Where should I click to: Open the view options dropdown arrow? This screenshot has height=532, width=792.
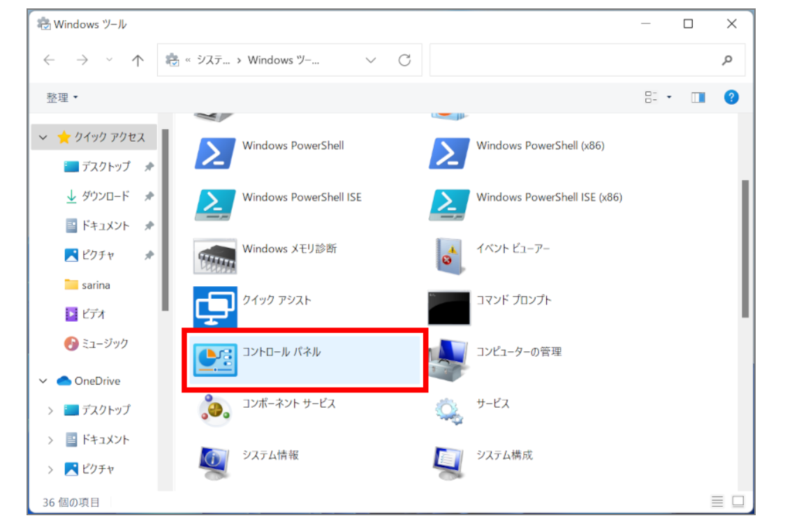tap(669, 97)
